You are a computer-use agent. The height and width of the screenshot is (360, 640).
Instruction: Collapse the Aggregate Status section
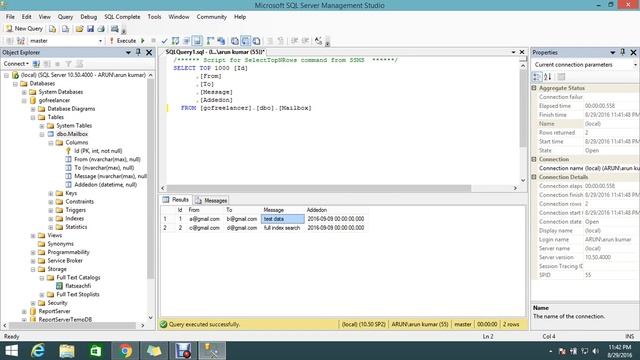534,88
